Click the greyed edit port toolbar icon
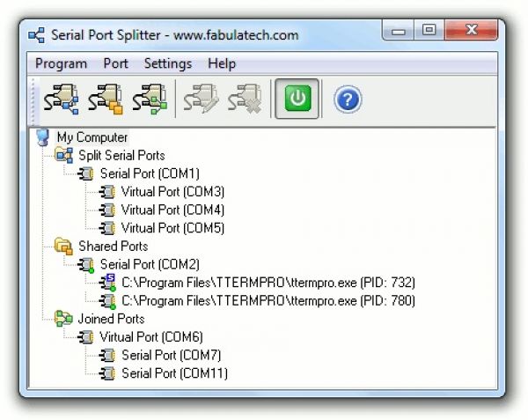The image size is (528, 420). tap(201, 99)
